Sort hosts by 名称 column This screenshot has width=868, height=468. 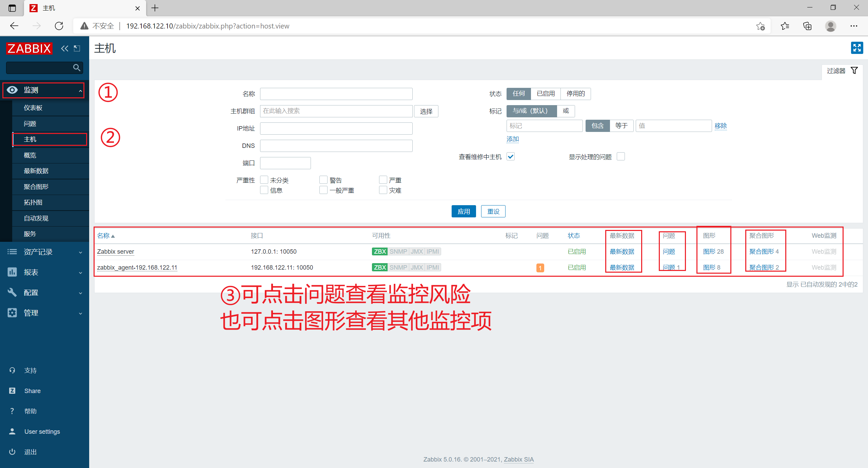click(x=106, y=236)
